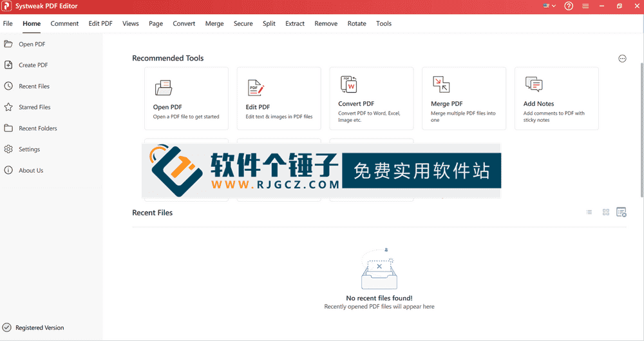Click the vertical scrollbar on the right

[x=642, y=130]
